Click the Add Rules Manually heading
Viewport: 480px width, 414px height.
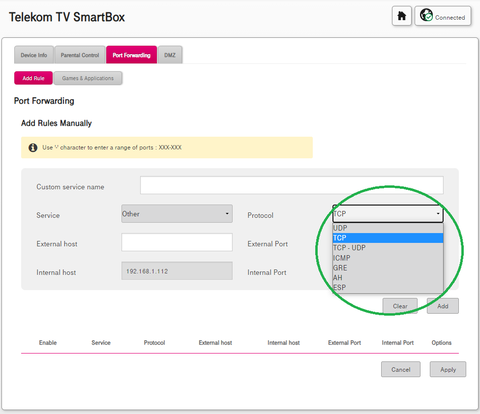pos(56,123)
